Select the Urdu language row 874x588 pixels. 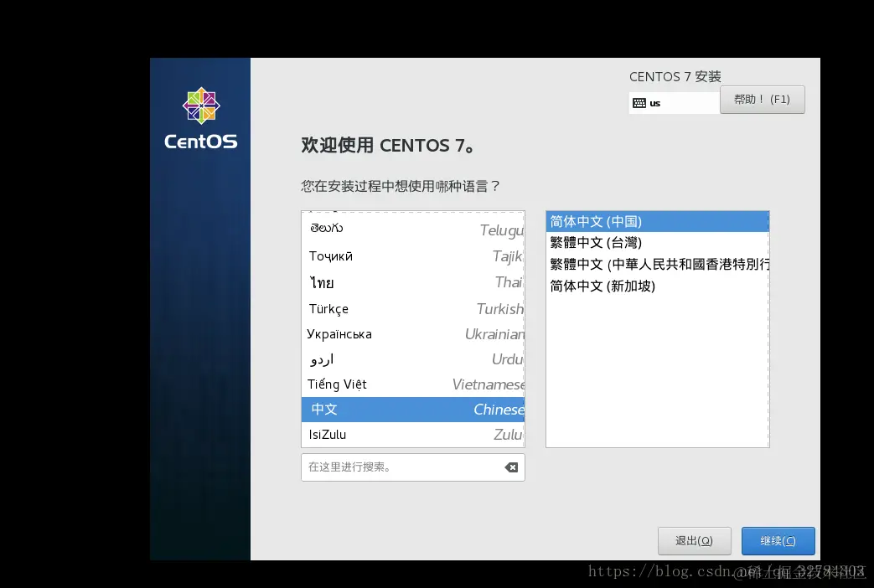pos(413,359)
